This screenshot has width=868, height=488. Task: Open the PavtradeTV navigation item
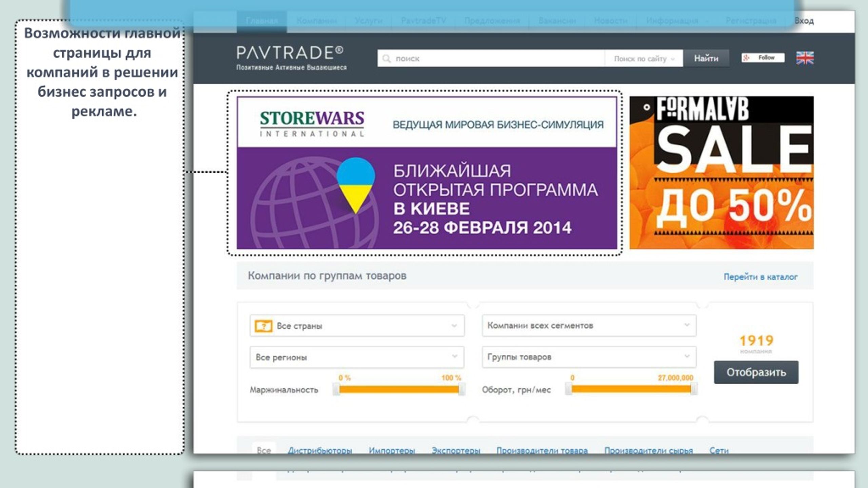[423, 21]
